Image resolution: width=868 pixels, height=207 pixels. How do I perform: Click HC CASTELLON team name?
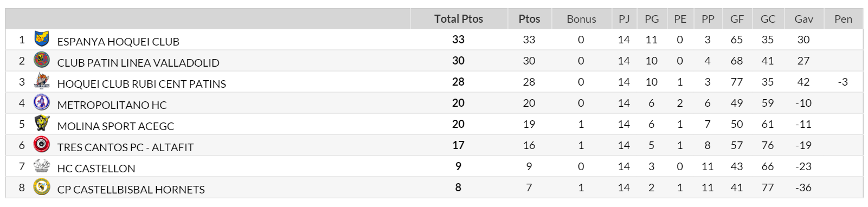(x=96, y=169)
